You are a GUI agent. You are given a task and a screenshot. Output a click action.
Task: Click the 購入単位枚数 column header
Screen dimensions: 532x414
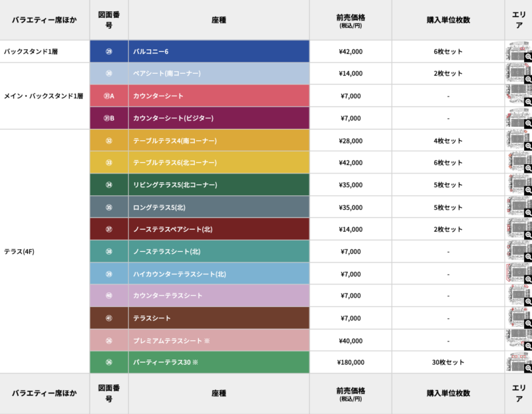click(x=450, y=20)
